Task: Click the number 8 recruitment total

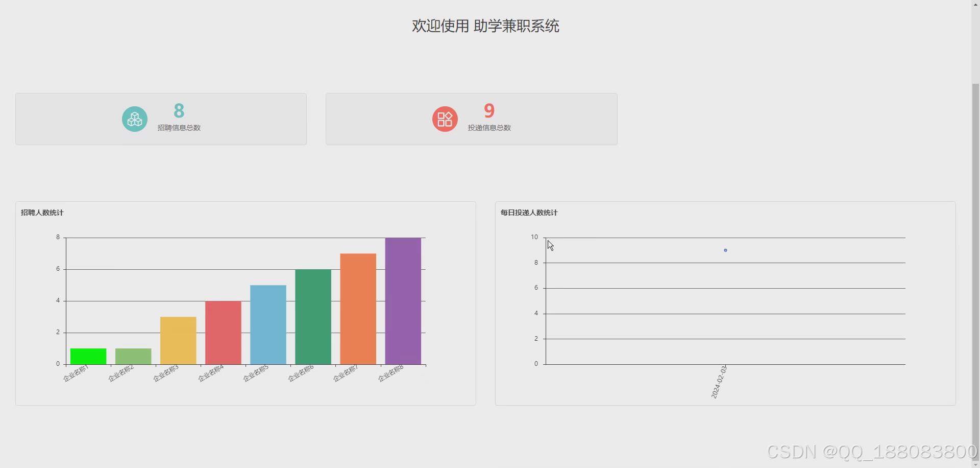Action: tap(179, 110)
